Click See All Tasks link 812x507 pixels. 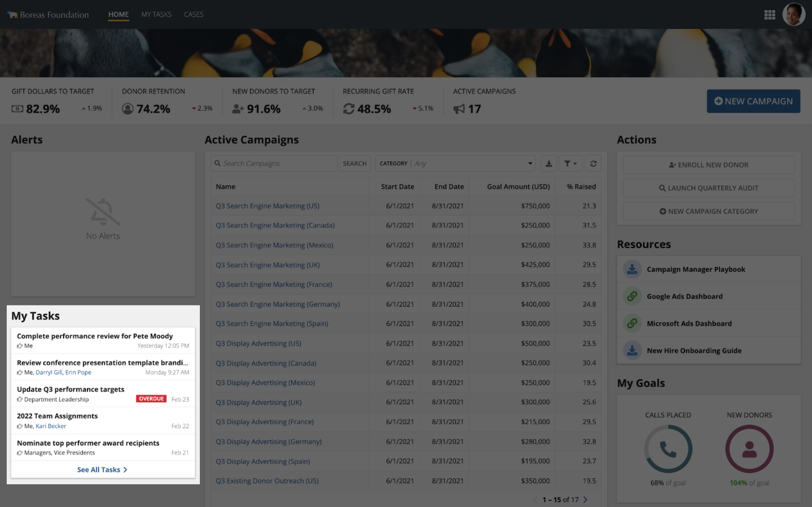click(x=102, y=469)
